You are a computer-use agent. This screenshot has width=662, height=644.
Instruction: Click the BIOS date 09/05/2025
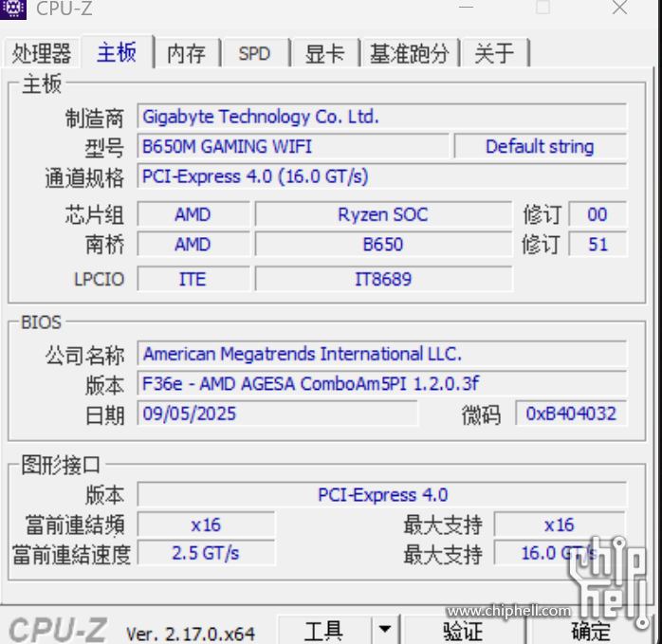tap(277, 414)
